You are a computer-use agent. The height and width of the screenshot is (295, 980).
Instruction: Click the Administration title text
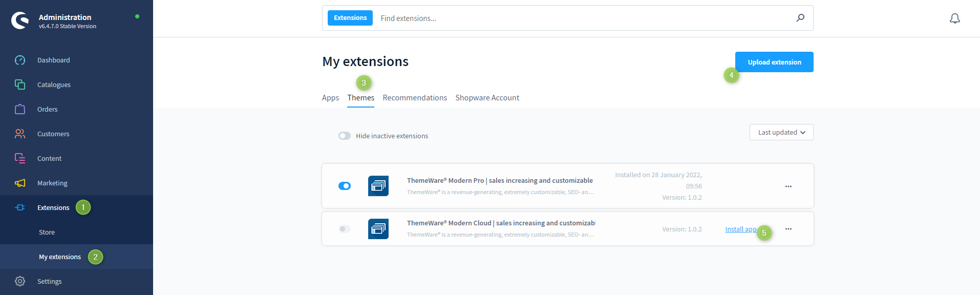coord(65,17)
